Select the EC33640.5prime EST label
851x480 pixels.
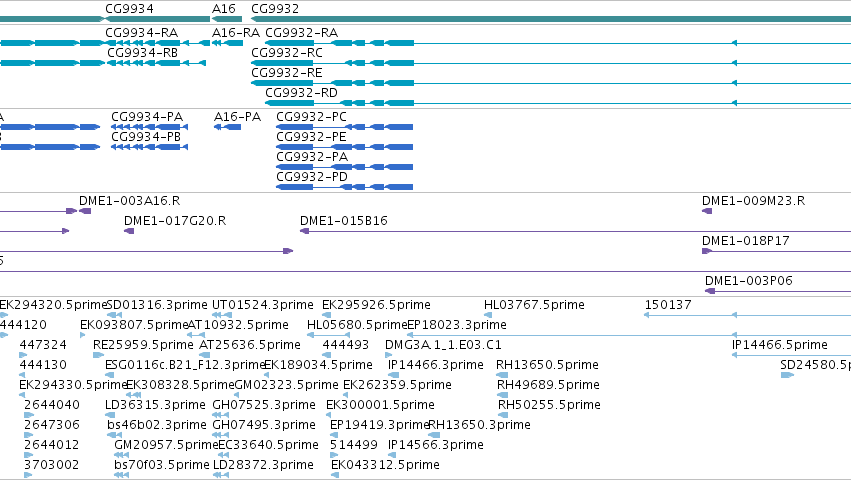[x=268, y=446]
